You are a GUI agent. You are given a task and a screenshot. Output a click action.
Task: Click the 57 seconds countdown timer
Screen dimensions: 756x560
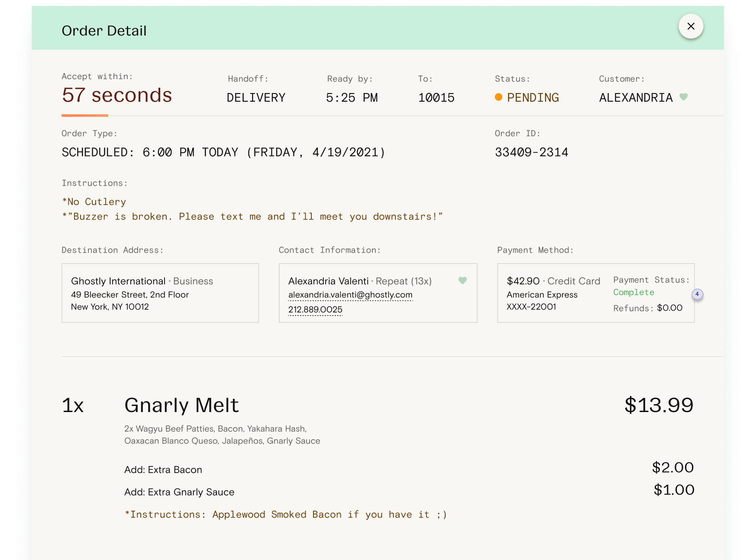pos(117,95)
